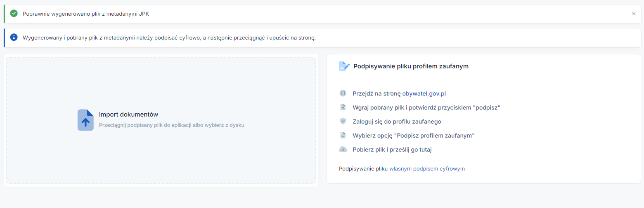Open the 'własnym podpisem cyfrowym' link
This screenshot has height=208, width=644.
[427, 168]
